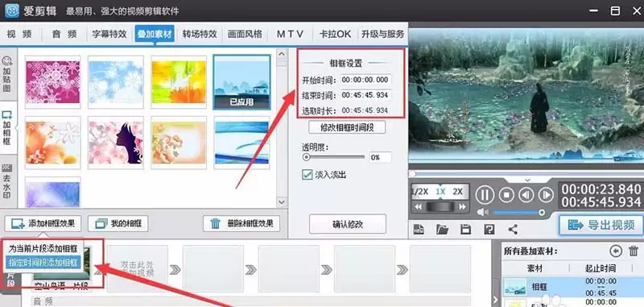Delete overlay material with trash icon
This screenshot has width=644, height=307.
point(634,251)
